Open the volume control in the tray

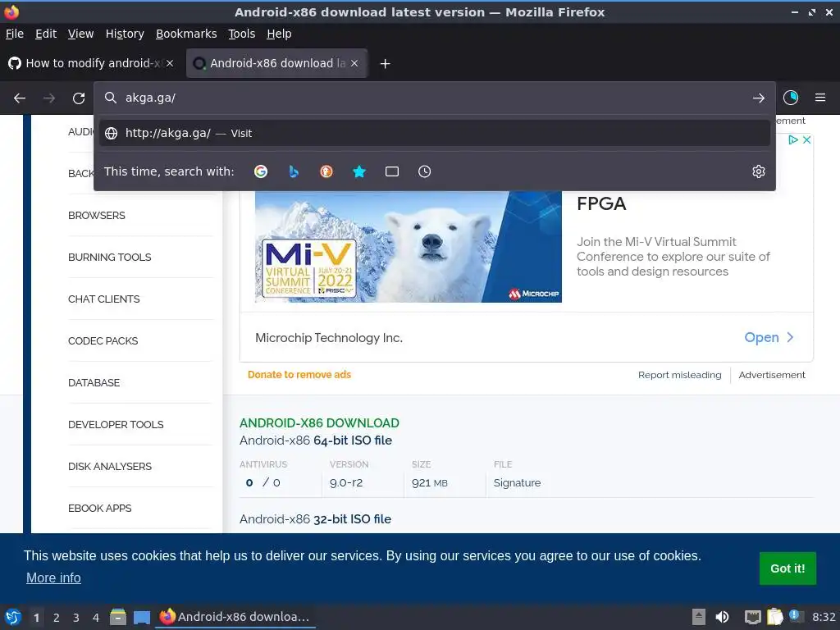pos(722,617)
